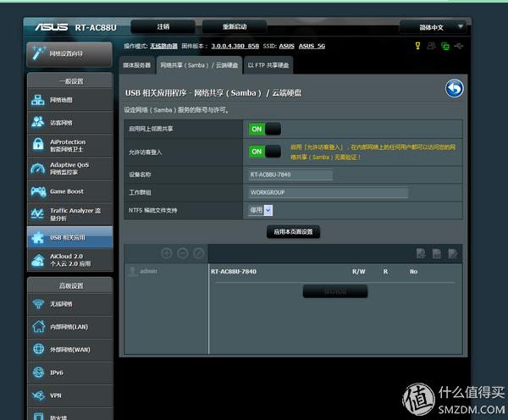Click the dark button below RT-AC88U-7840 row
Image resolution: width=508 pixels, height=420 pixels.
click(335, 291)
